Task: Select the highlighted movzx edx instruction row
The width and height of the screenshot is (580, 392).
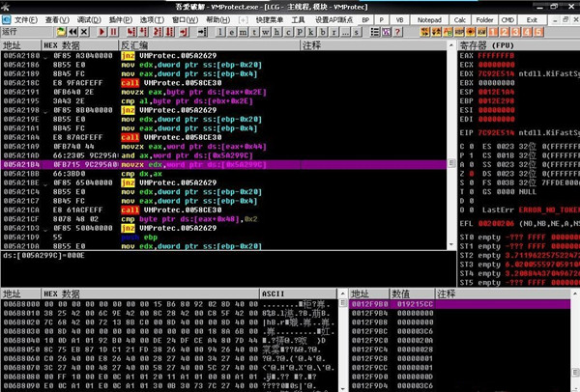Action: tap(224, 165)
